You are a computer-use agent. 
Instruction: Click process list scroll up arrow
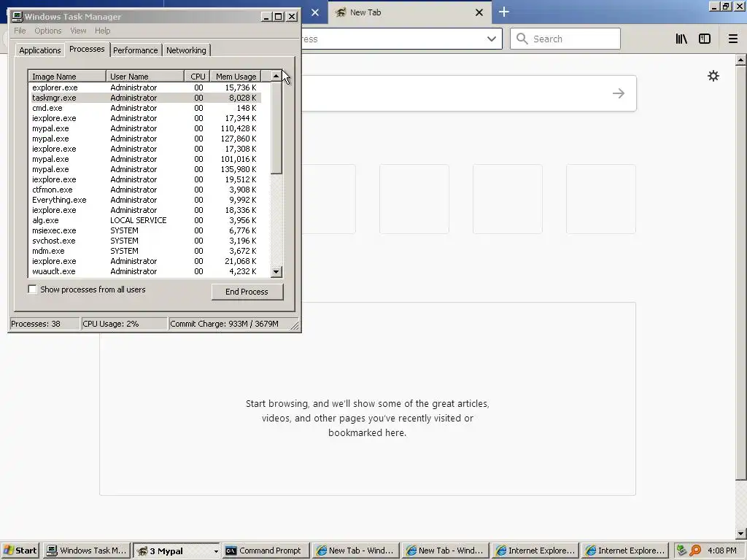pyautogui.click(x=276, y=76)
